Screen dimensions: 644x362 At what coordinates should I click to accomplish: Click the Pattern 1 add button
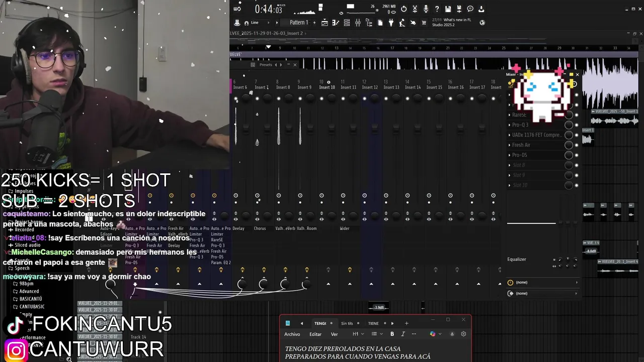[314, 23]
